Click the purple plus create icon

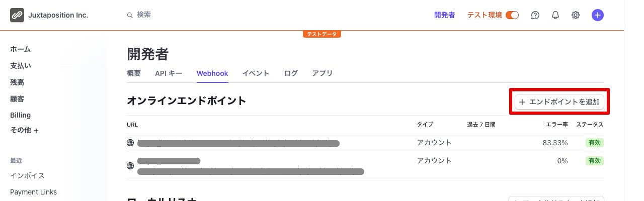[x=598, y=15]
